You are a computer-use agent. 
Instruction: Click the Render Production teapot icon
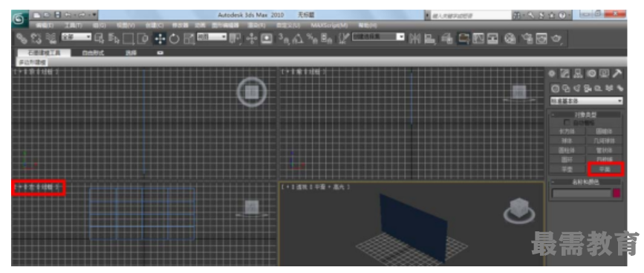coord(556,39)
